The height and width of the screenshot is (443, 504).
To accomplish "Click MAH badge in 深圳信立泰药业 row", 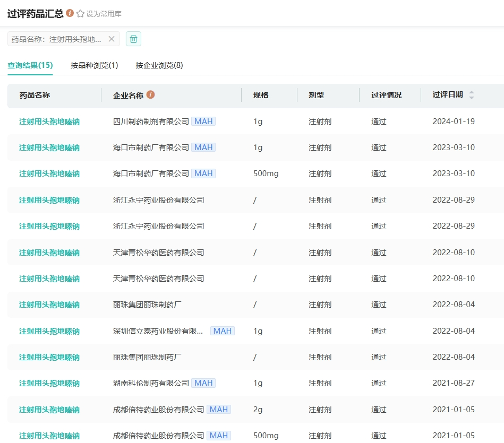I will [x=223, y=331].
